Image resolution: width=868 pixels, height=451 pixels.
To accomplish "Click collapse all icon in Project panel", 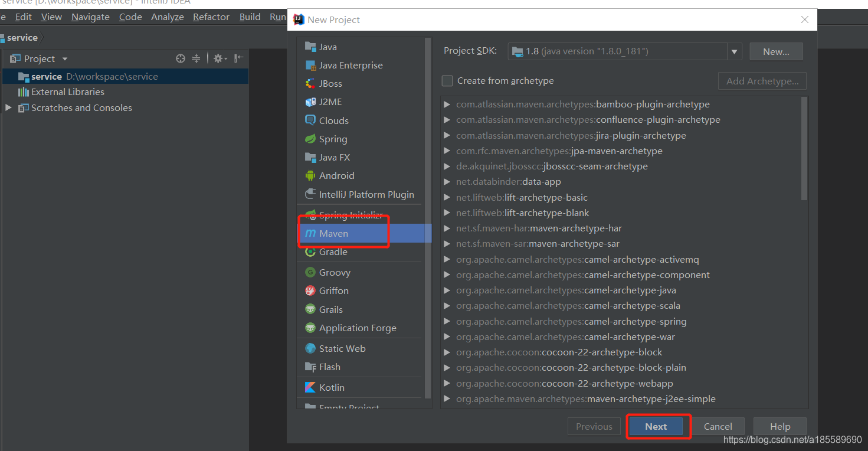I will pyautogui.click(x=196, y=58).
